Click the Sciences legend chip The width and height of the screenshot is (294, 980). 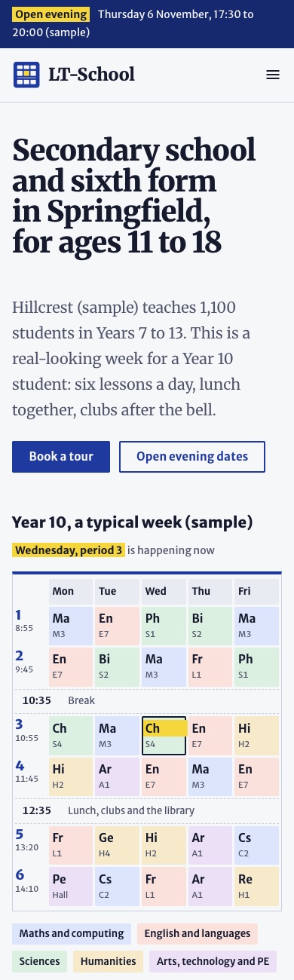[40, 961]
